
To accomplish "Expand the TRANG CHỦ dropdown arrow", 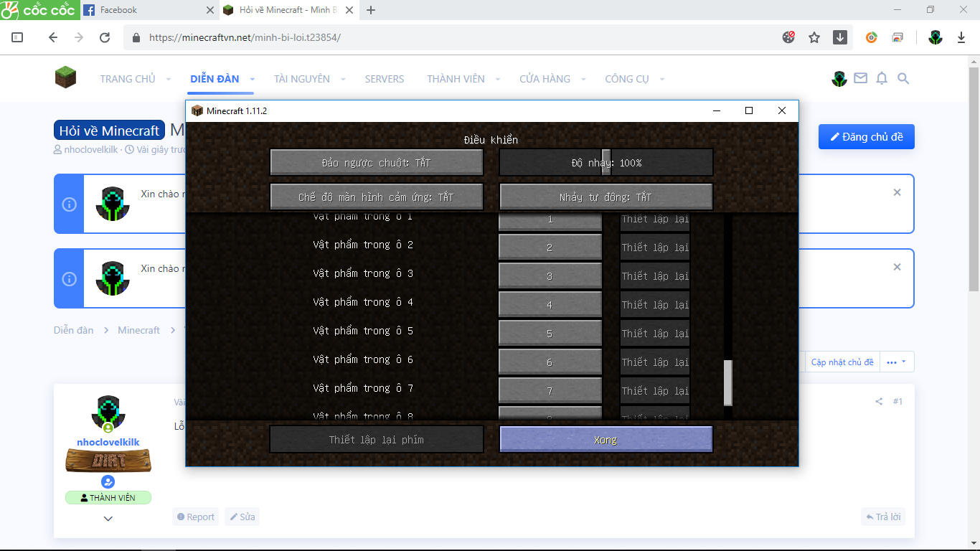I will pyautogui.click(x=169, y=79).
